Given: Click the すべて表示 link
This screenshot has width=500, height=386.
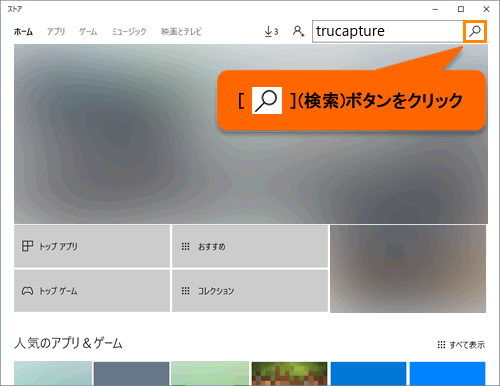Looking at the screenshot, I should tap(461, 345).
